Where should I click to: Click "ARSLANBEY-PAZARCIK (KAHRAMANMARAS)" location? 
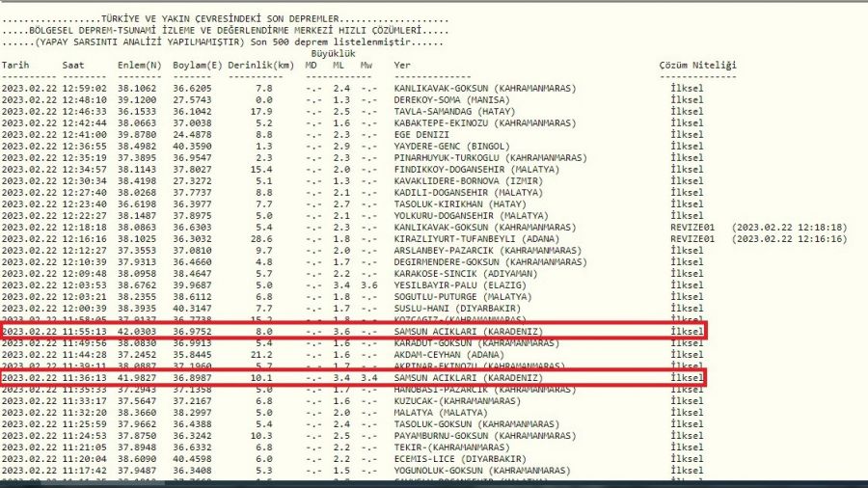(x=488, y=251)
